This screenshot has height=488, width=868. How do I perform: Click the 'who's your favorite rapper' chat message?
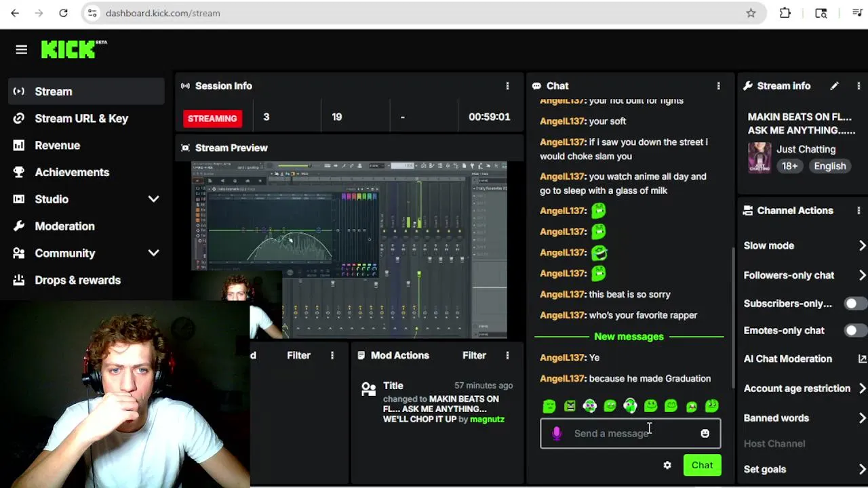coord(643,315)
